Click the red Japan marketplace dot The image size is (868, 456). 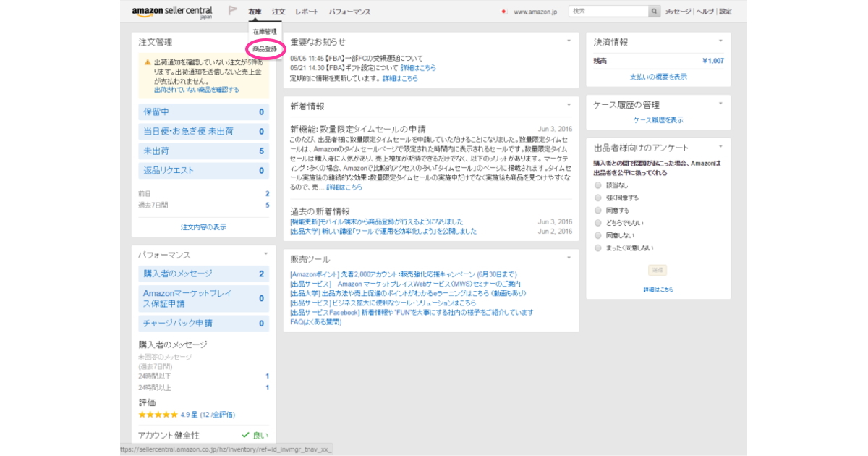tap(503, 12)
